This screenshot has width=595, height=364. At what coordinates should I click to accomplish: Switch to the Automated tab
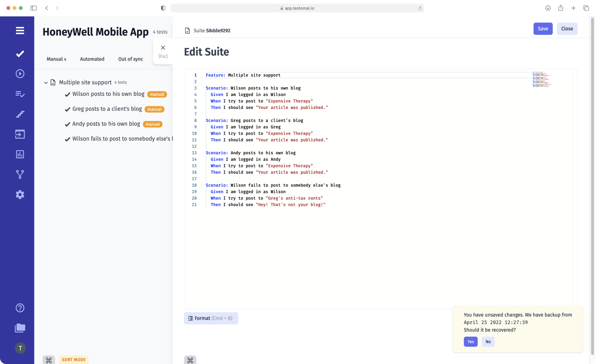pos(92,59)
